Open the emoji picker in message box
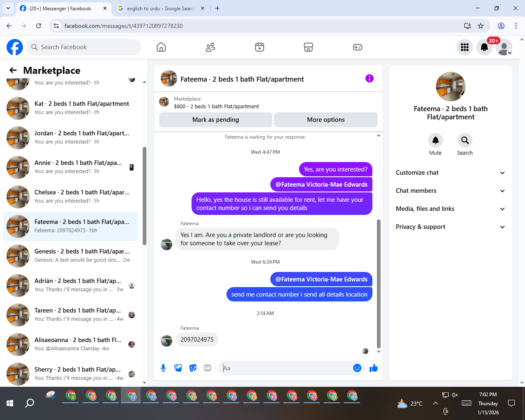This screenshot has width=525, height=420. tap(357, 368)
